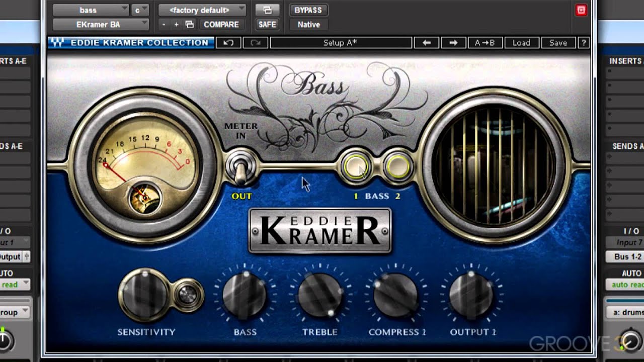644x362 pixels.
Task: Open the read automation dropdown on left track
Action: (15, 285)
